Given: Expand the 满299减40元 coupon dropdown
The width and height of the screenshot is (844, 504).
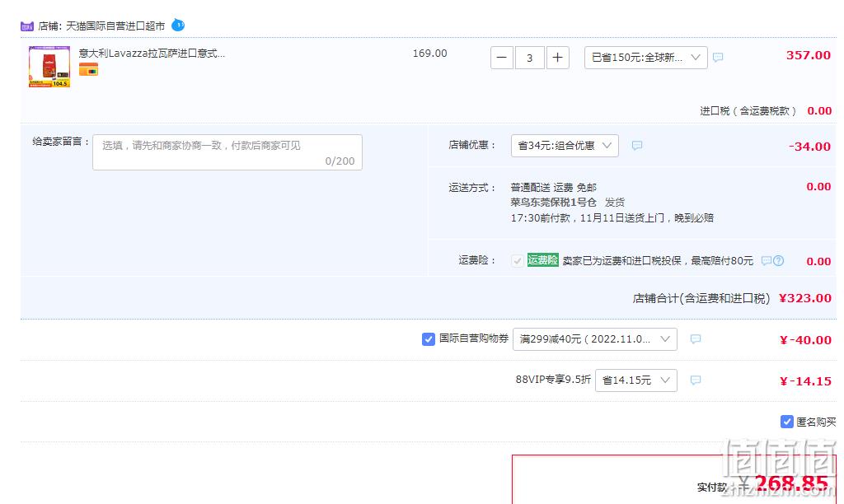Looking at the screenshot, I should tap(595, 339).
